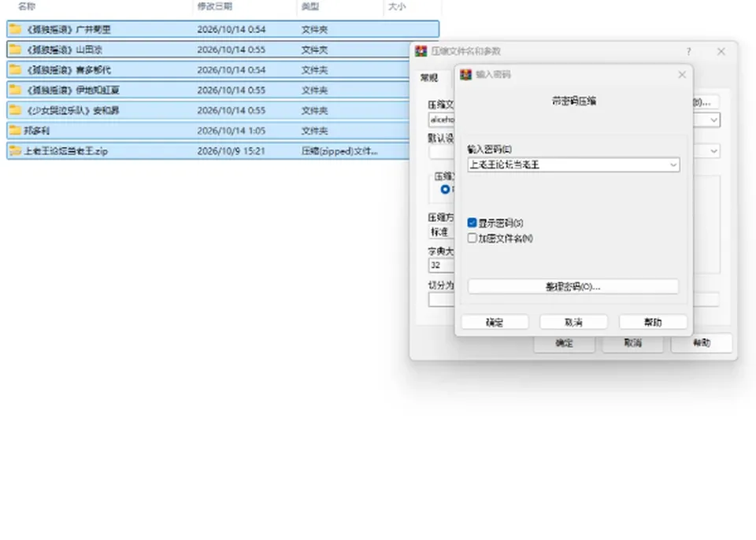The image size is (756, 540).
Task: Select the file name 上老王论坛当老王.zip
Action: [x=66, y=151]
